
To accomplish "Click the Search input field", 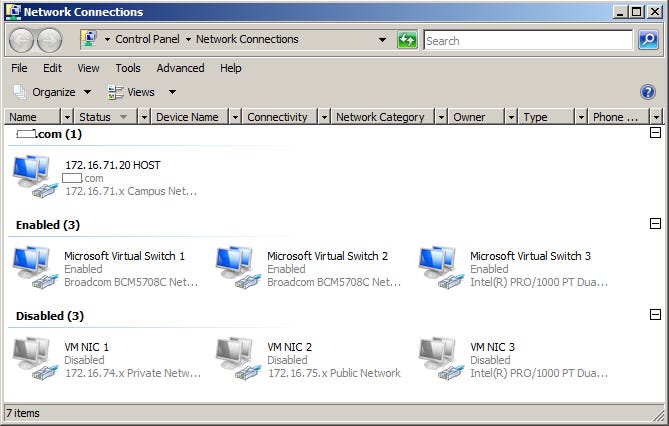I will 528,41.
